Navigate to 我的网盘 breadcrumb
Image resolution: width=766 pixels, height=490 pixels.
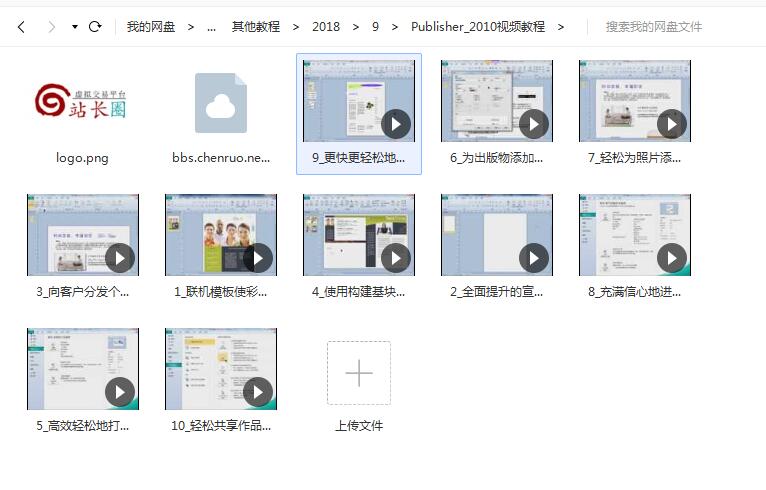(x=150, y=26)
